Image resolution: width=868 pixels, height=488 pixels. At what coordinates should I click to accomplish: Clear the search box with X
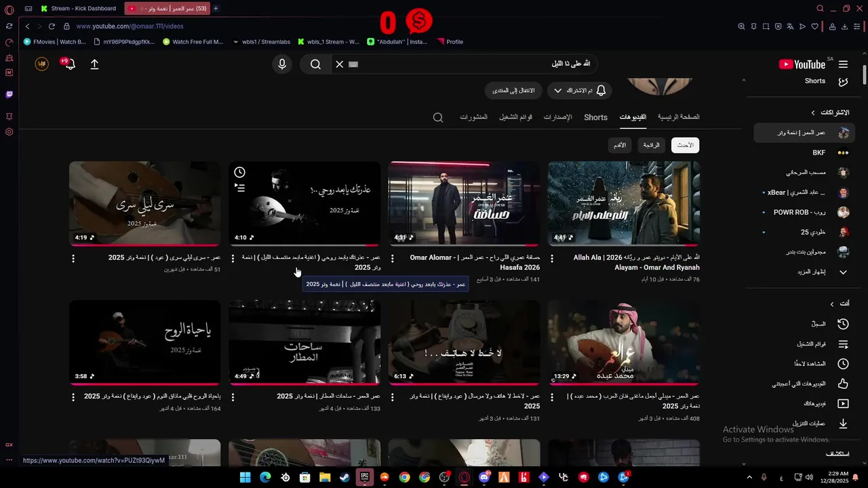pyautogui.click(x=340, y=64)
